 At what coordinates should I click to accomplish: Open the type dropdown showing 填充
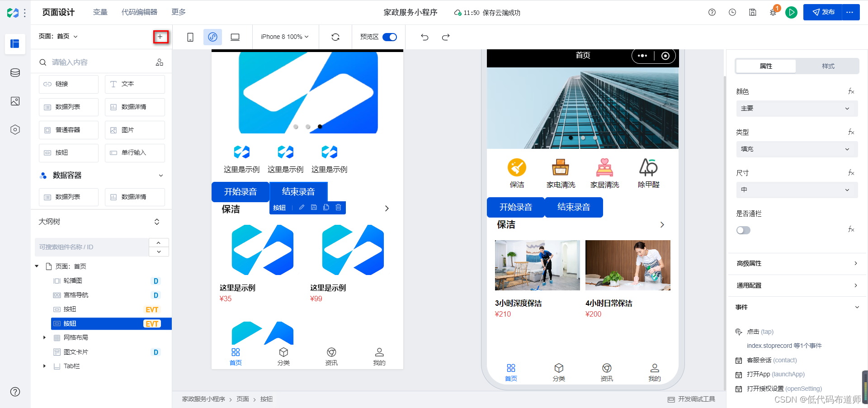(x=797, y=149)
